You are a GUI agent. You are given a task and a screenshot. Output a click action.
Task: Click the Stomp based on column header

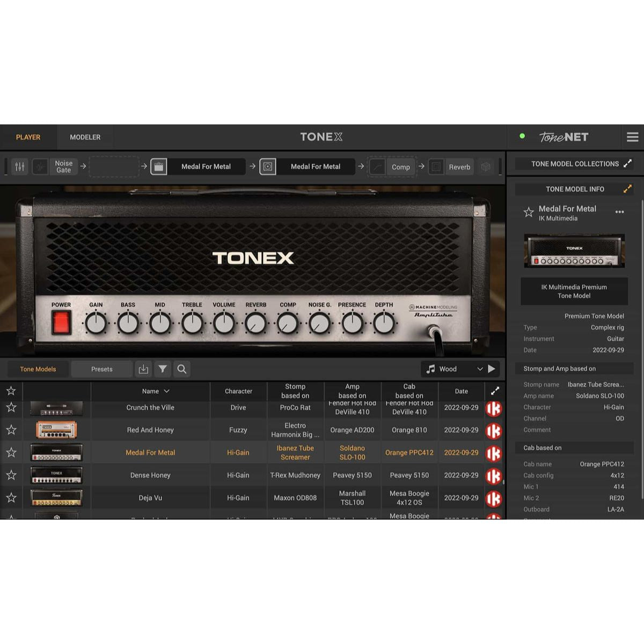(x=295, y=391)
